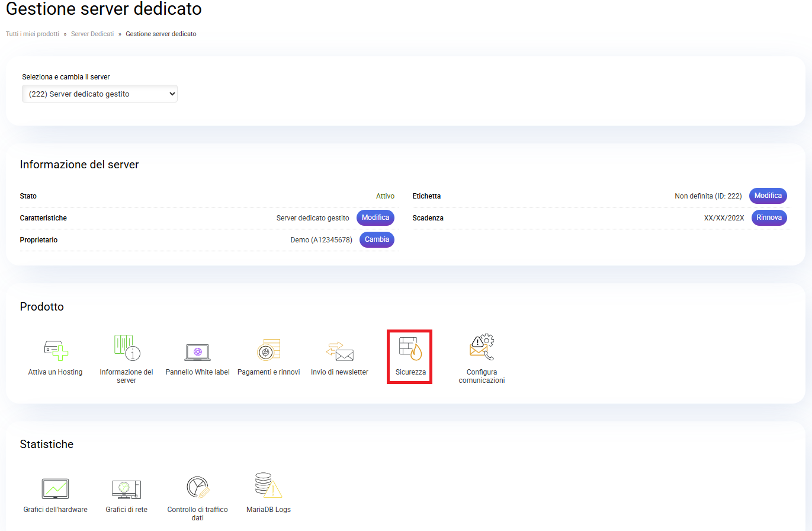Navigate to Server Dedicati breadcrumb link
Viewport: 812px width, 531px height.
[x=92, y=34]
